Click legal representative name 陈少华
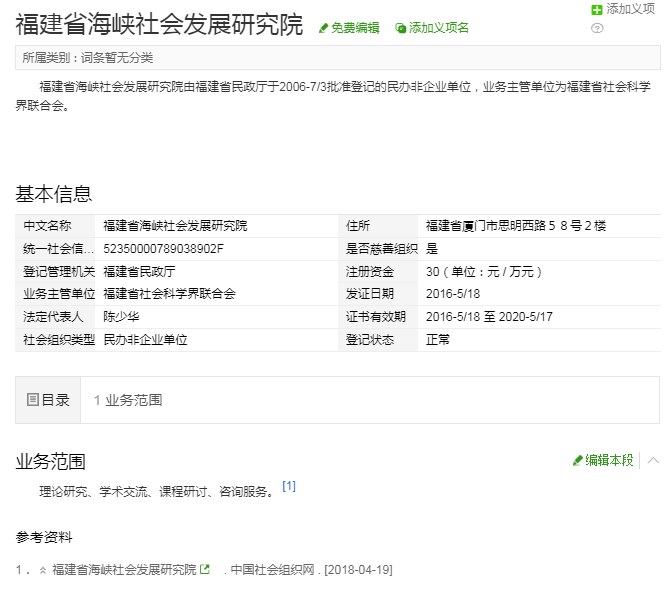The image size is (669, 595). tap(121, 317)
